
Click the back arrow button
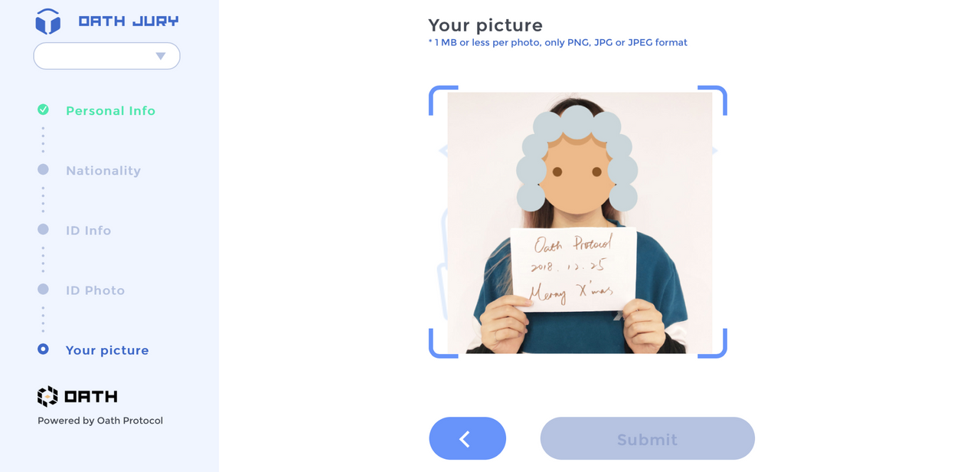[467, 438]
